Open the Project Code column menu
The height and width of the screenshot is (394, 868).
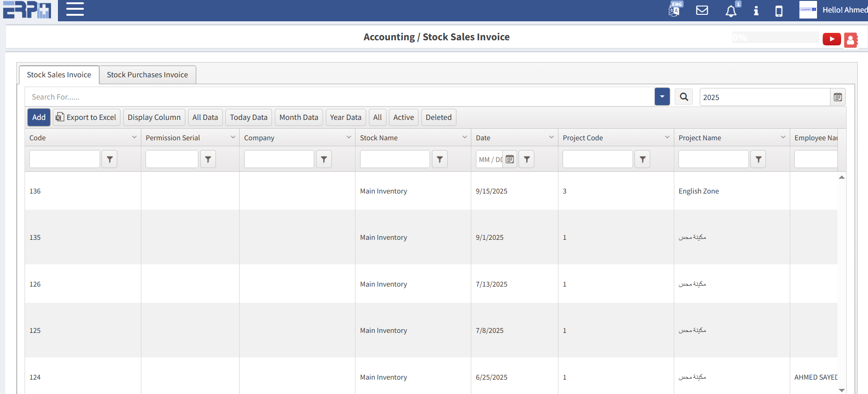click(x=667, y=138)
